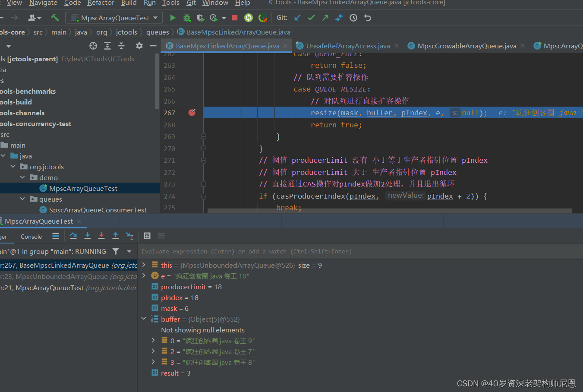The image size is (583, 392).
Task: Click the Git rollback undo icon
Action: point(368,18)
